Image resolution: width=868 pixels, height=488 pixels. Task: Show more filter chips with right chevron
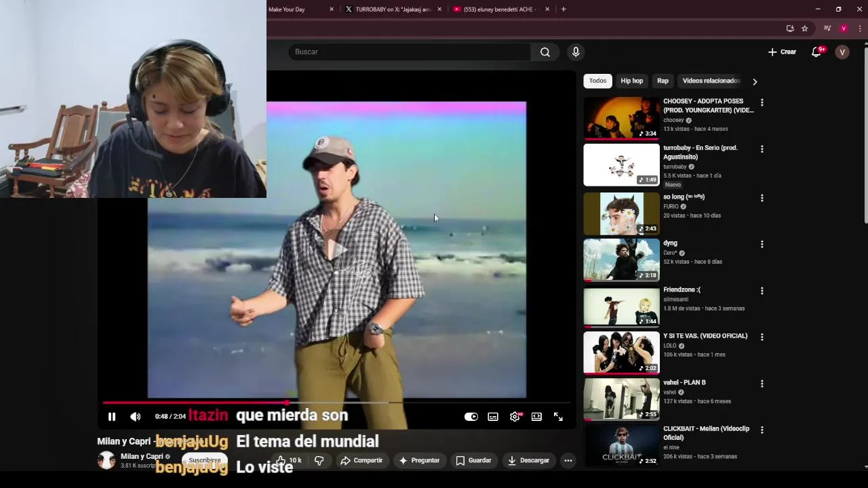pyautogui.click(x=755, y=81)
